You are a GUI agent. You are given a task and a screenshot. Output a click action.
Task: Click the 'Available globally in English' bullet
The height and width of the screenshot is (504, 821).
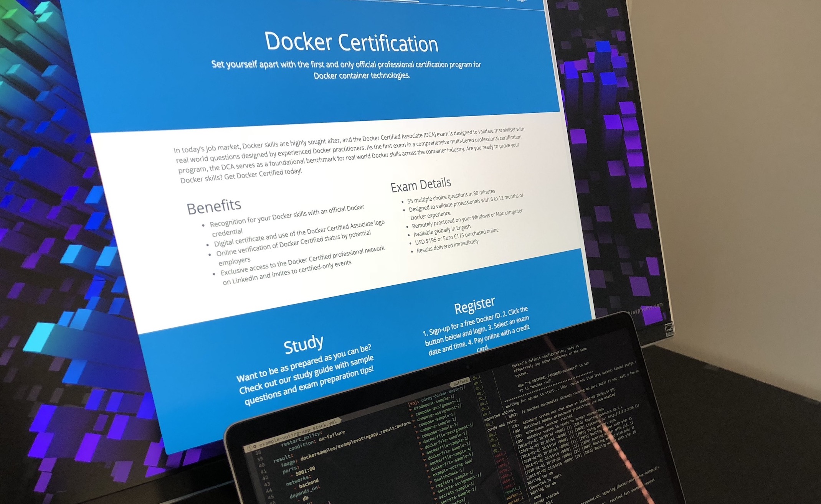(442, 231)
